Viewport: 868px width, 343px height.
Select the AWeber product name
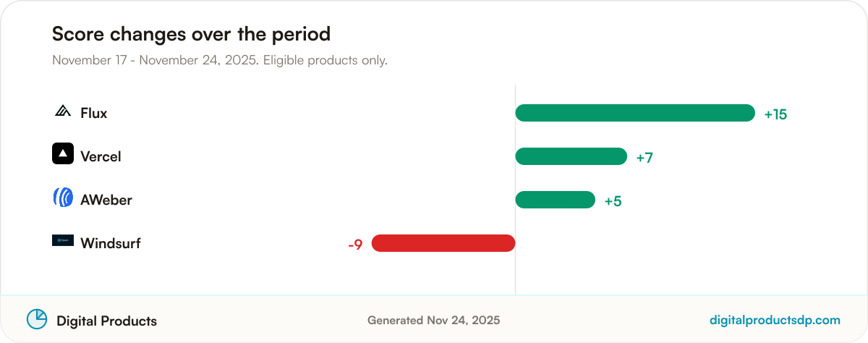[106, 200]
